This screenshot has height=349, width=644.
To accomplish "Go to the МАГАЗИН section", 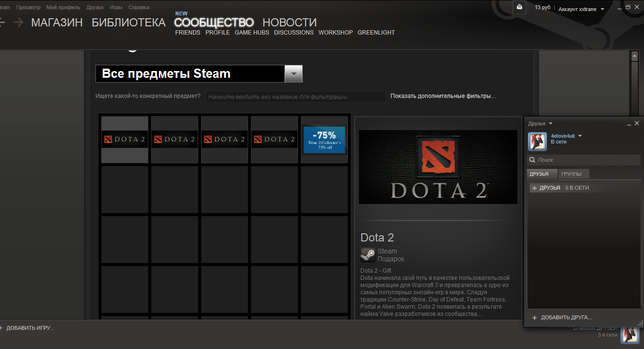I will point(57,23).
